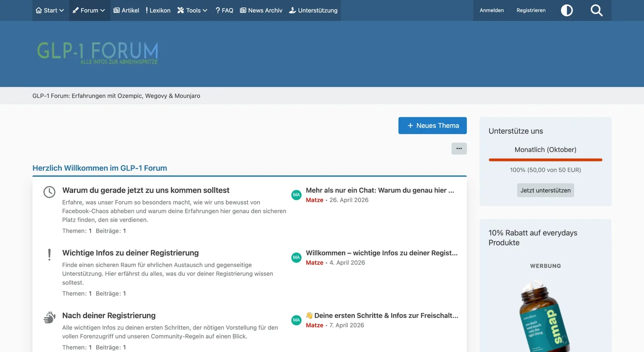644x352 pixels.
Task: Click the clapping hands icon beside 'Nach deiner Registrierung'
Action: tap(49, 317)
